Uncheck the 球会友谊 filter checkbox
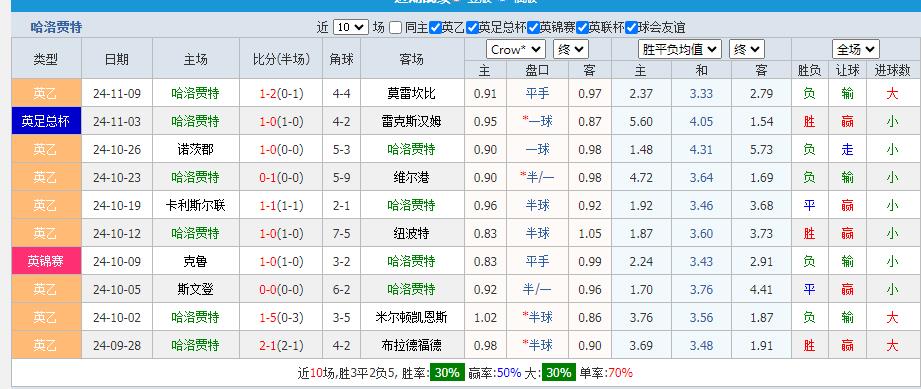The width and height of the screenshot is (921, 389). point(631,28)
